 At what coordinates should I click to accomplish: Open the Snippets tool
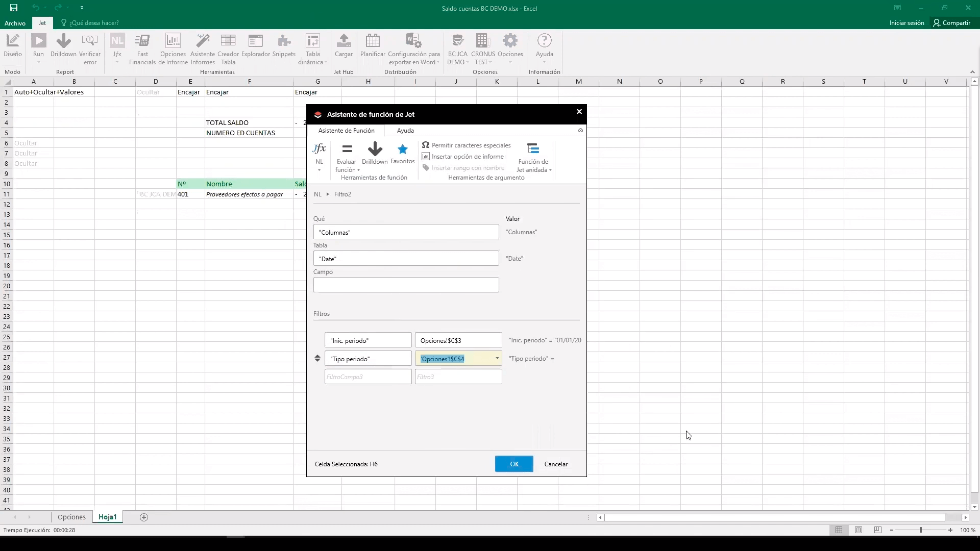(x=284, y=42)
